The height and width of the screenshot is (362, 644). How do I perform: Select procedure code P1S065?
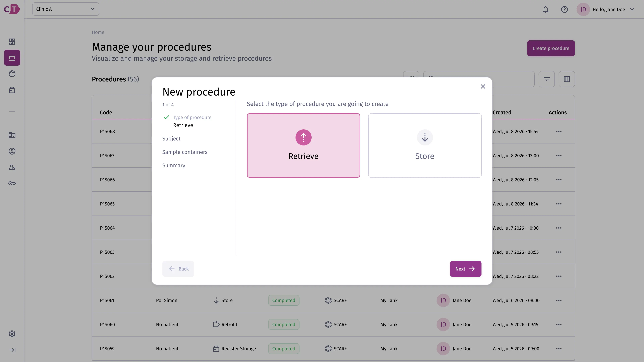[107, 204]
